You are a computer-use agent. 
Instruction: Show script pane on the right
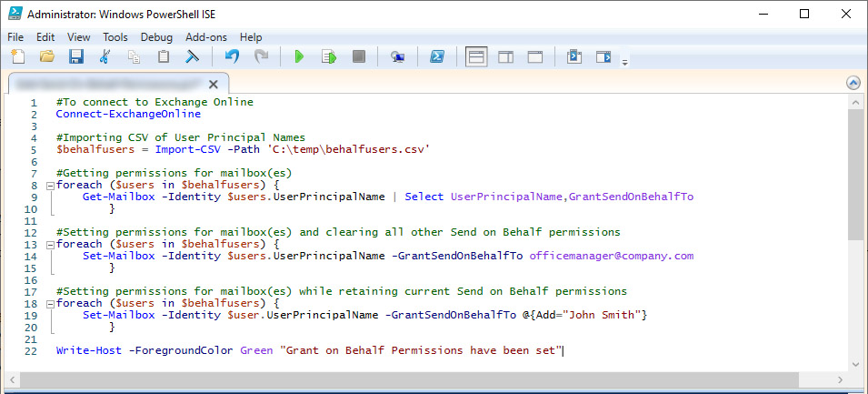coord(506,56)
